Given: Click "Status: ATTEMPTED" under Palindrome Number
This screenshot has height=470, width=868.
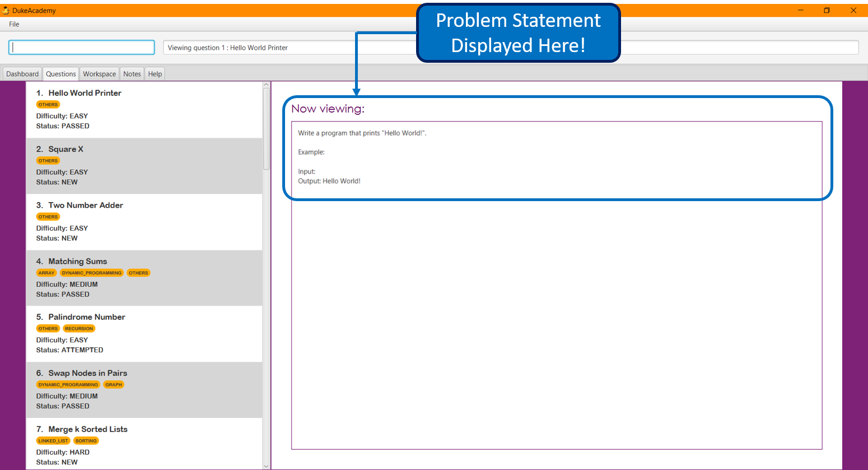Looking at the screenshot, I should click(x=70, y=350).
